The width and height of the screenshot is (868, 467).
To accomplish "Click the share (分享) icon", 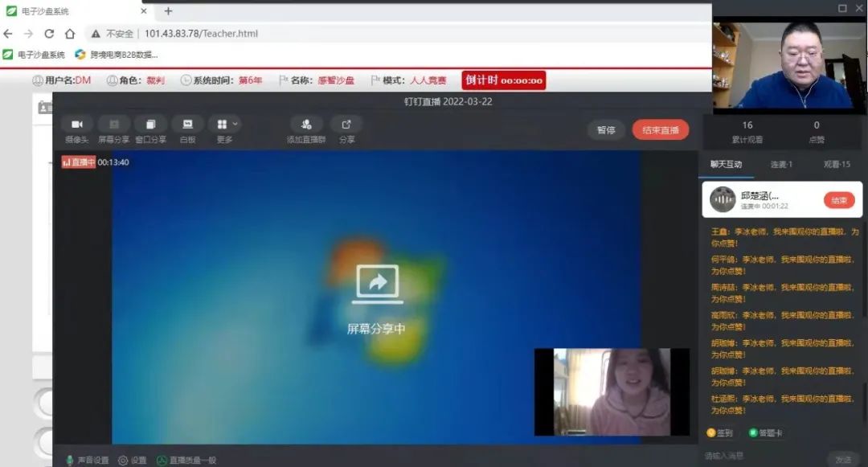I will point(346,125).
